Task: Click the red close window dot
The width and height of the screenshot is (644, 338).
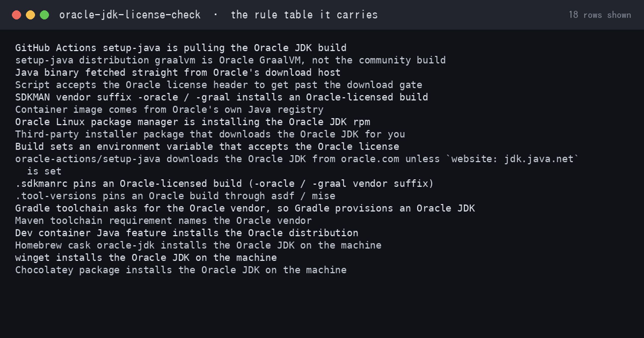Action: 16,15
